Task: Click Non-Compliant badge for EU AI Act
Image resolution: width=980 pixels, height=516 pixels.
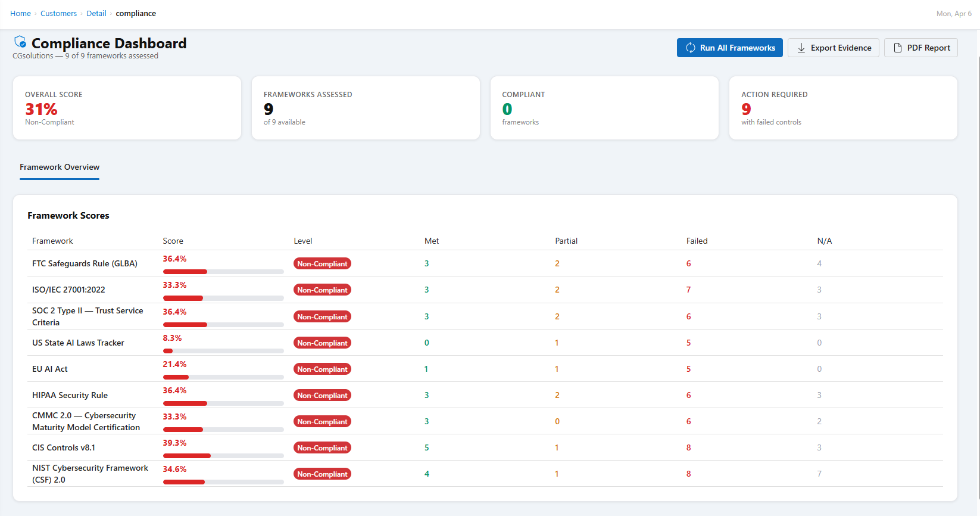Action: tap(322, 369)
